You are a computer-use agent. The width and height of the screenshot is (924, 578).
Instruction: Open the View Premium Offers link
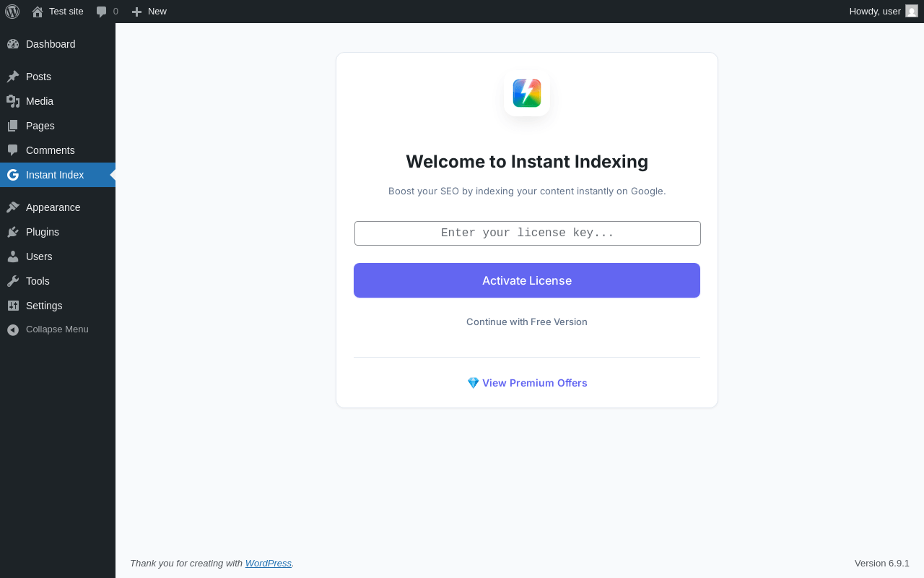(527, 383)
